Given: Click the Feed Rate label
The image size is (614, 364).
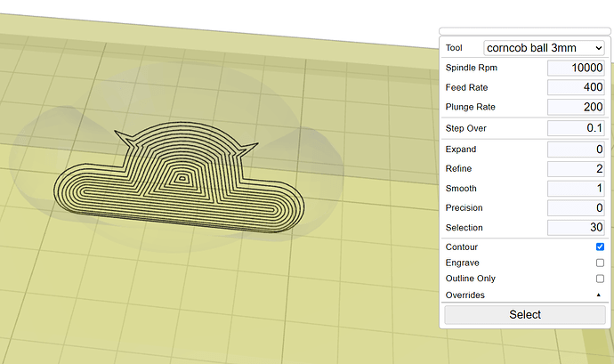Looking at the screenshot, I should [466, 87].
